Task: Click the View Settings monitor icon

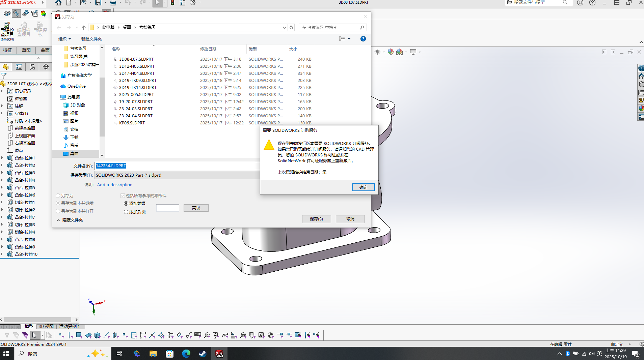Action: 413,52
